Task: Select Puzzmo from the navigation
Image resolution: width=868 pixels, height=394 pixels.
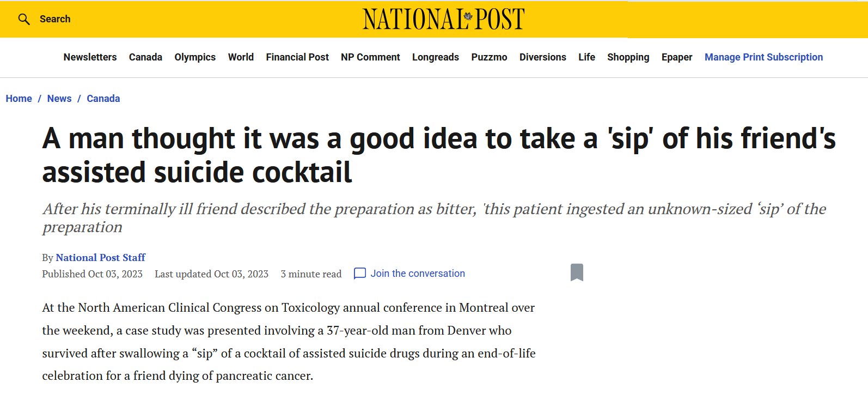Action: (489, 57)
